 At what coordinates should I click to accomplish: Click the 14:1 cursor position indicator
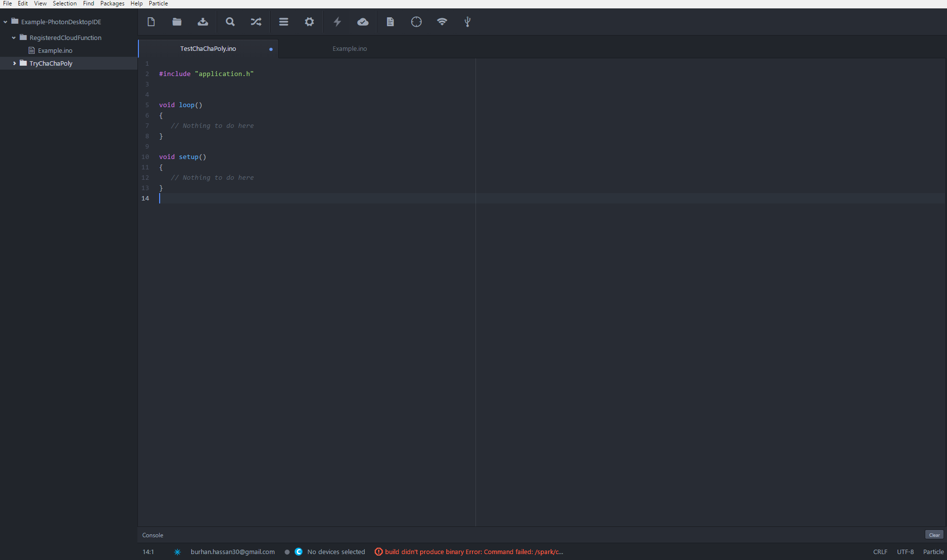(x=148, y=552)
